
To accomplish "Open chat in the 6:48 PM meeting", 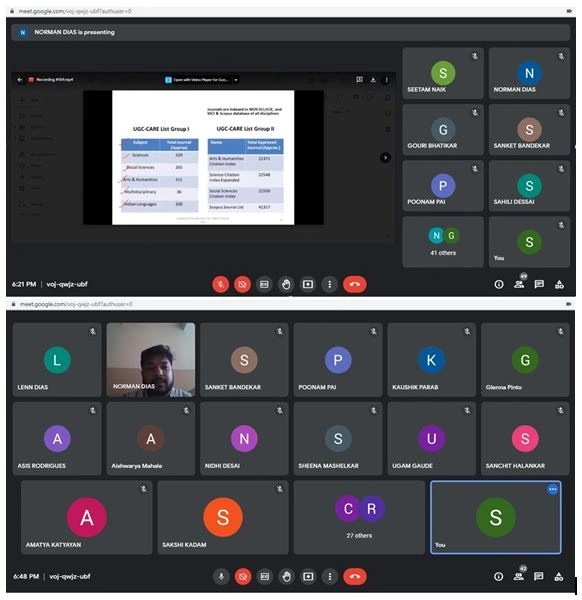I will click(x=539, y=576).
